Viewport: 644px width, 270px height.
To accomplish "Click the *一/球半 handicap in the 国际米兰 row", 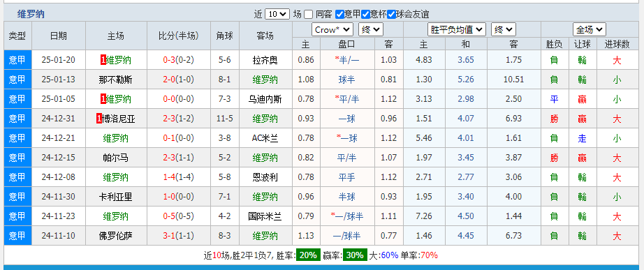I will click(x=347, y=216).
